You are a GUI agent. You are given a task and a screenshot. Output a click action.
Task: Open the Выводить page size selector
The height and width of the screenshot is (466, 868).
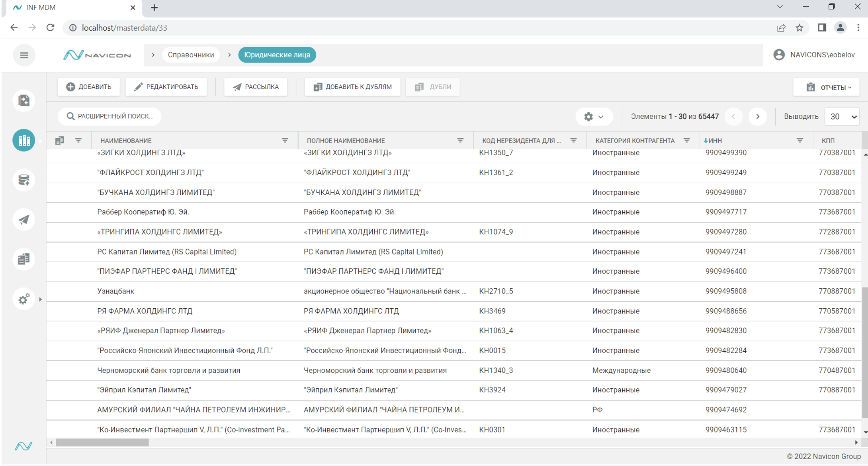point(842,117)
